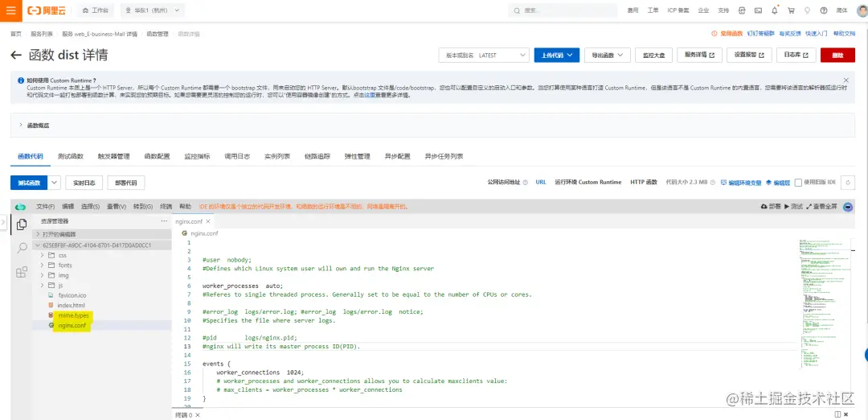Click help icon next to 公网访问地址
Image resolution: width=868 pixels, height=420 pixels.
[x=525, y=183]
